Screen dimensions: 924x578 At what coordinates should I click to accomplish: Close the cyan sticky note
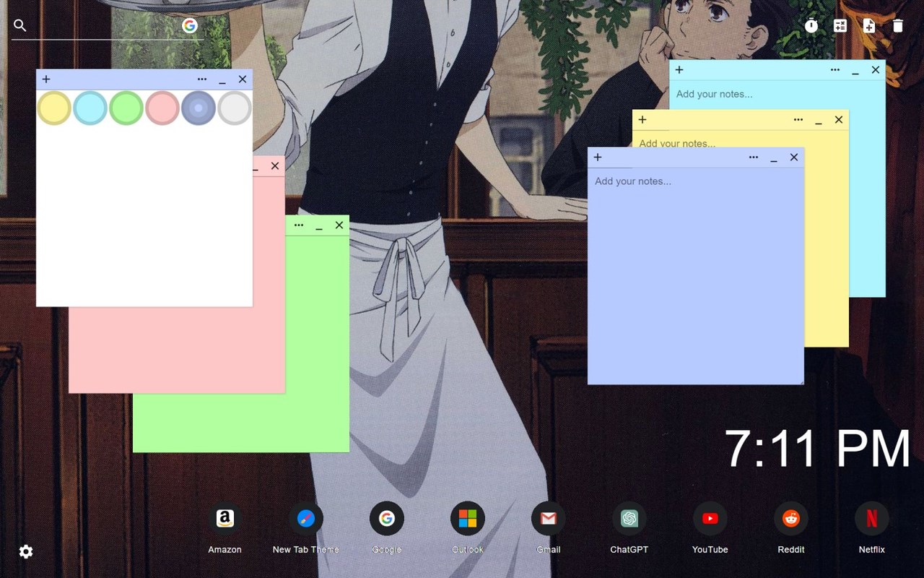(x=876, y=70)
